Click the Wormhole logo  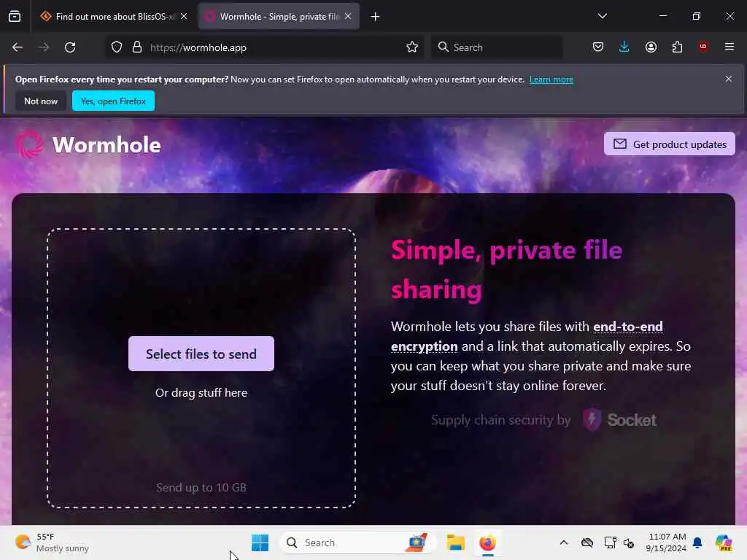pyautogui.click(x=88, y=145)
